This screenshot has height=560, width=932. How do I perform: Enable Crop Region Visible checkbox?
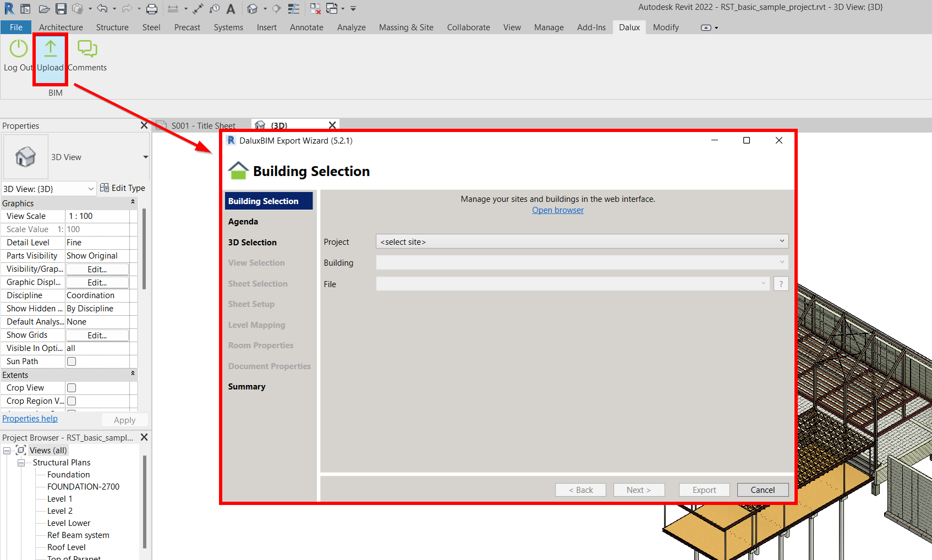pyautogui.click(x=71, y=400)
